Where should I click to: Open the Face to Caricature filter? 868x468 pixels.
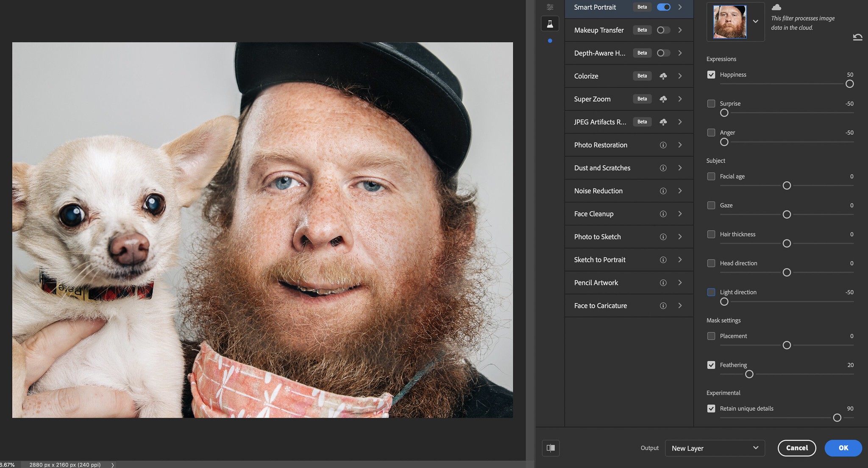(600, 306)
